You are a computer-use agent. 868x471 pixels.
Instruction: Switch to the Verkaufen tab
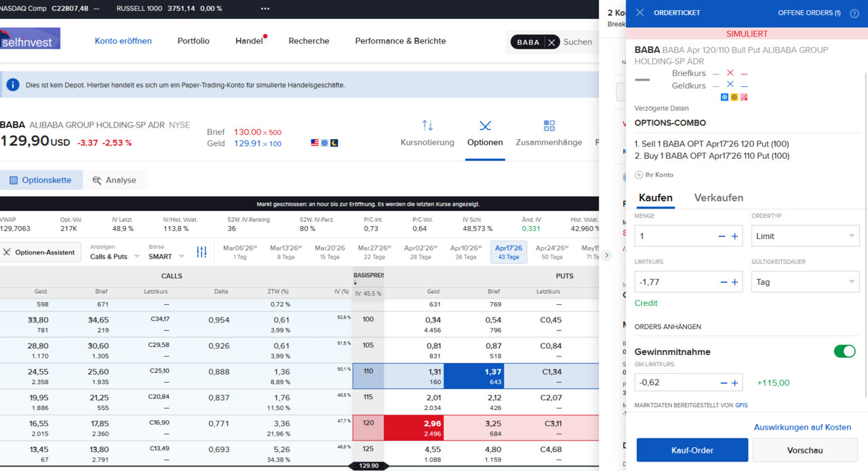[x=718, y=197]
